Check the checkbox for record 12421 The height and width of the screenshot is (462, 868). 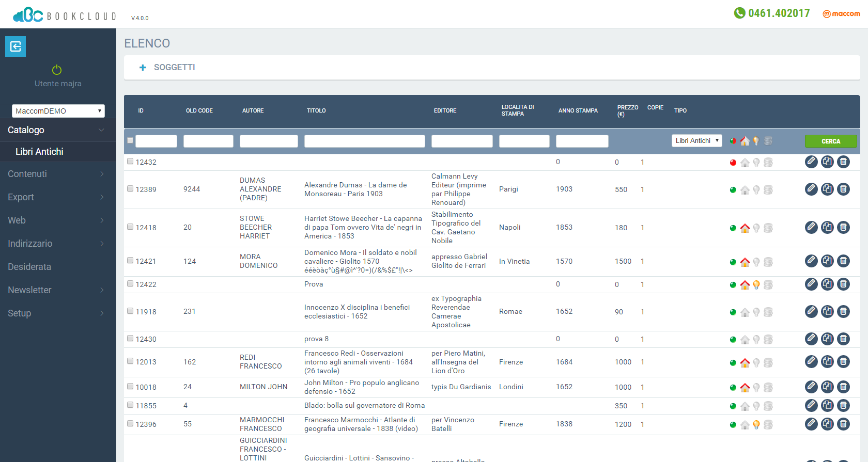pyautogui.click(x=130, y=260)
